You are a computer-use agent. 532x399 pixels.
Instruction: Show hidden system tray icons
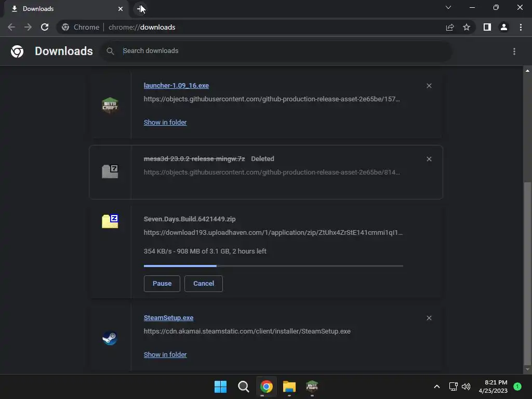coord(436,387)
